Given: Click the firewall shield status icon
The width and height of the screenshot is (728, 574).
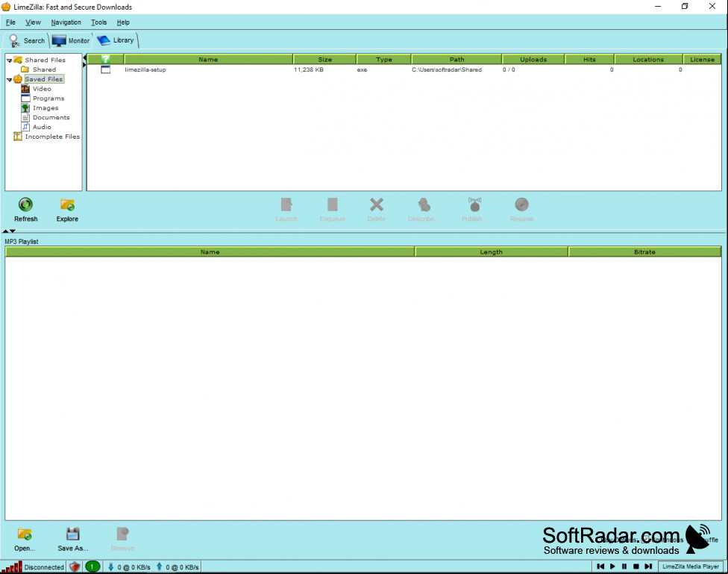Looking at the screenshot, I should click(75, 567).
